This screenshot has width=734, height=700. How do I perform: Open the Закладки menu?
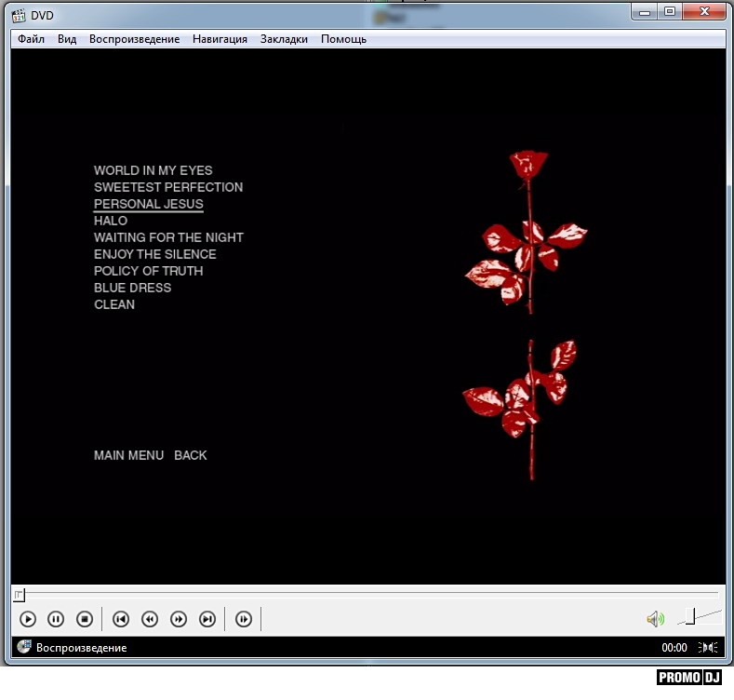point(284,39)
